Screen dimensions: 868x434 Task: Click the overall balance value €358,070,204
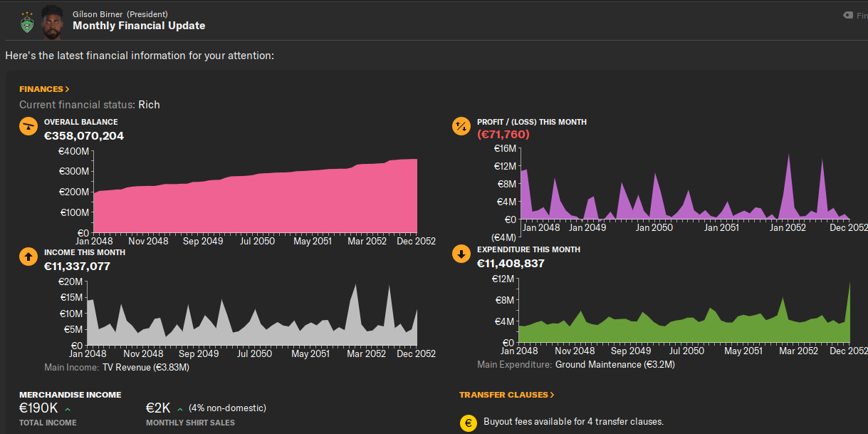click(x=84, y=135)
